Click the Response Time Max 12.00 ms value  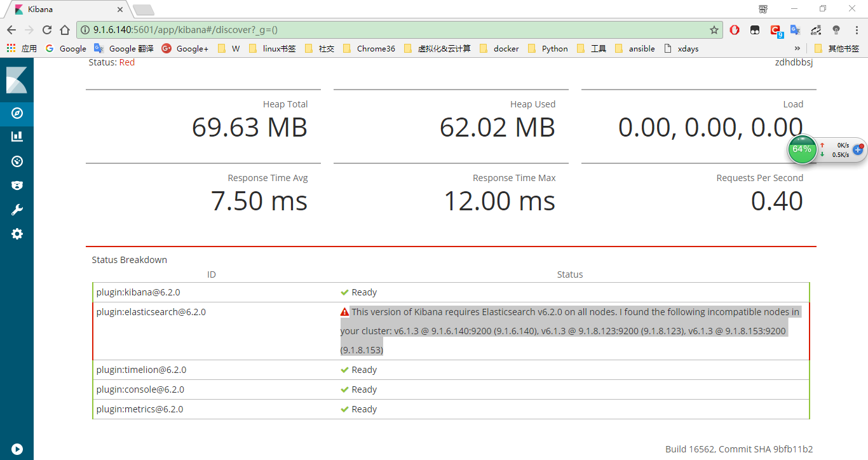pyautogui.click(x=499, y=201)
